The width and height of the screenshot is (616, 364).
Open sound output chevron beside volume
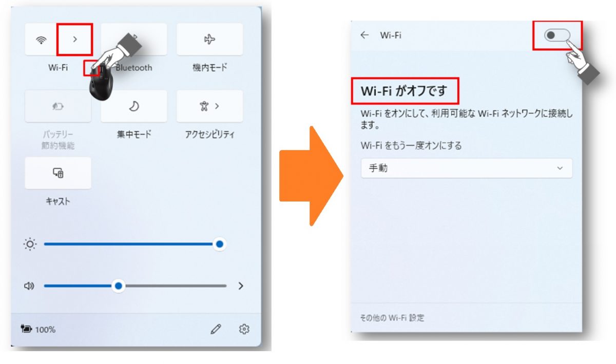point(241,286)
